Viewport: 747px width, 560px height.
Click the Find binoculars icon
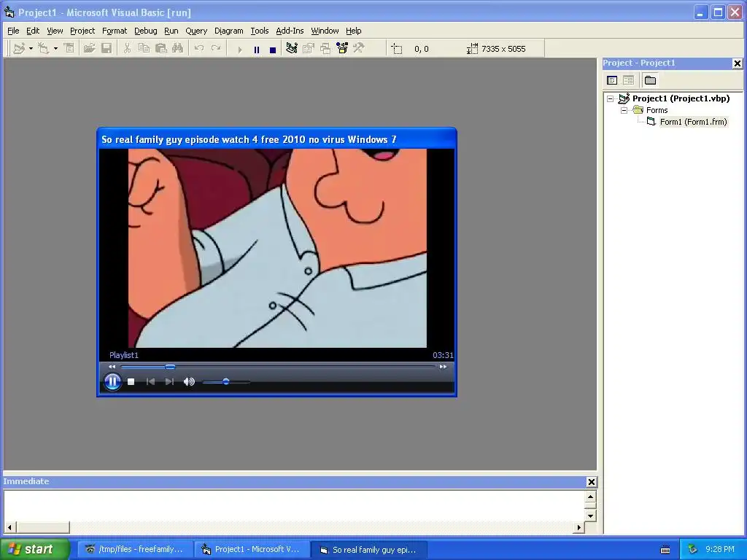[178, 49]
